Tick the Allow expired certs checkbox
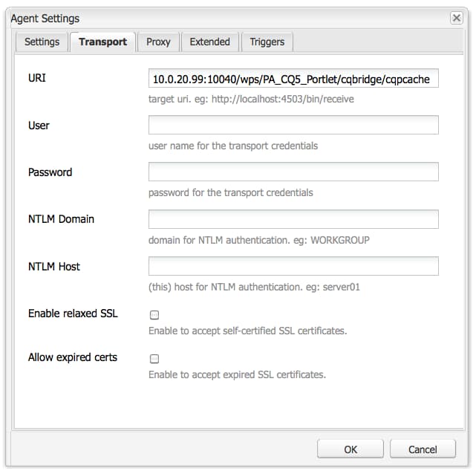This screenshot has width=476, height=474. pos(154,359)
